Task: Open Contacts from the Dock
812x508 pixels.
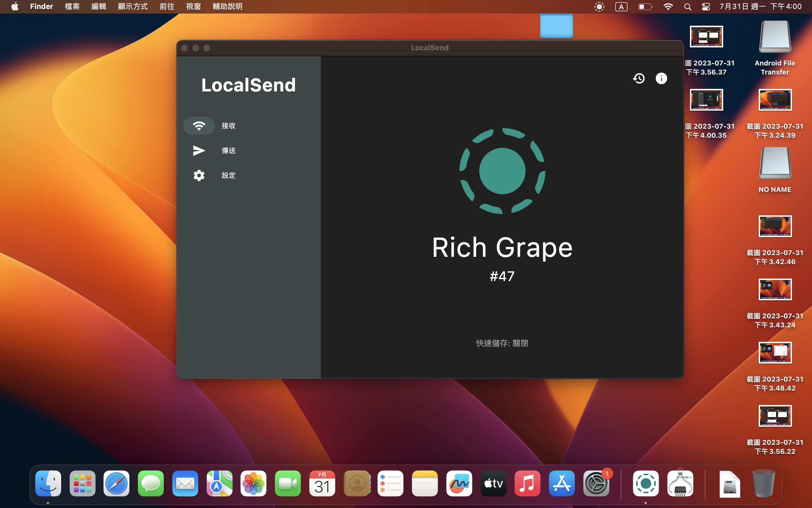Action: pos(357,483)
